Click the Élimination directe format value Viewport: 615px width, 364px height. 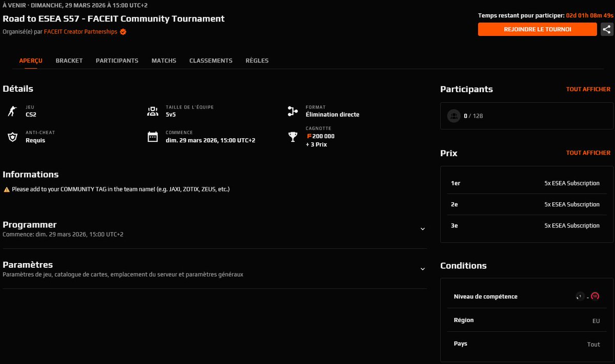pos(333,115)
